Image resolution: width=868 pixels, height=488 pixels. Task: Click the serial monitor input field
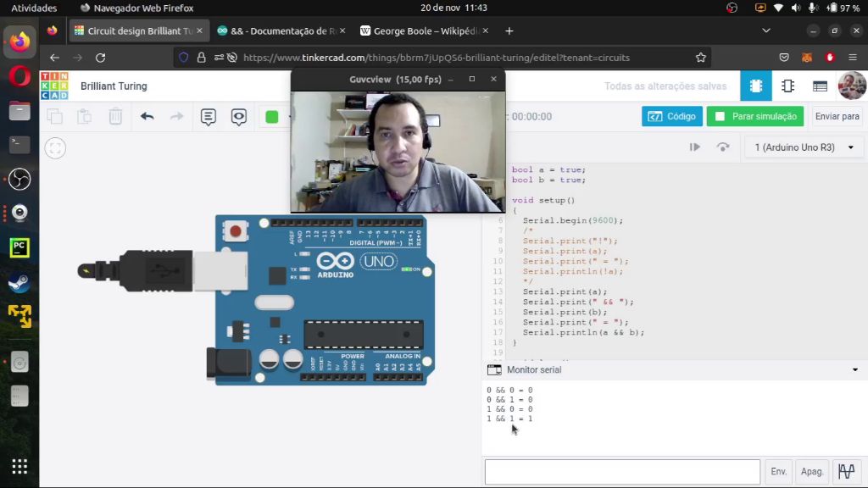[x=621, y=471]
